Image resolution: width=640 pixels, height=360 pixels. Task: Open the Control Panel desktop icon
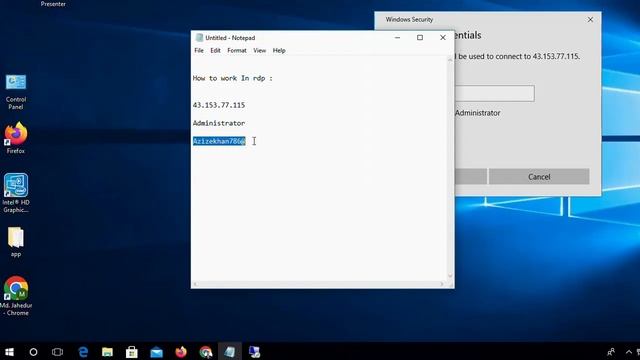16,92
